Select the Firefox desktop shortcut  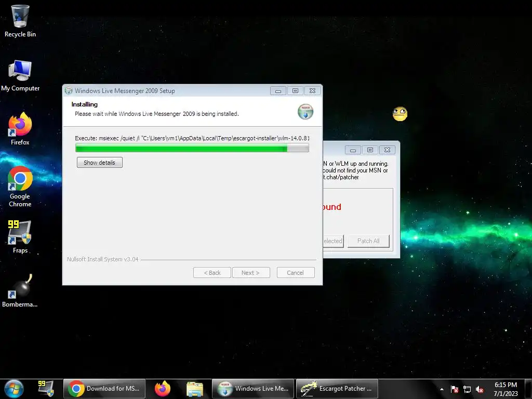coord(20,129)
